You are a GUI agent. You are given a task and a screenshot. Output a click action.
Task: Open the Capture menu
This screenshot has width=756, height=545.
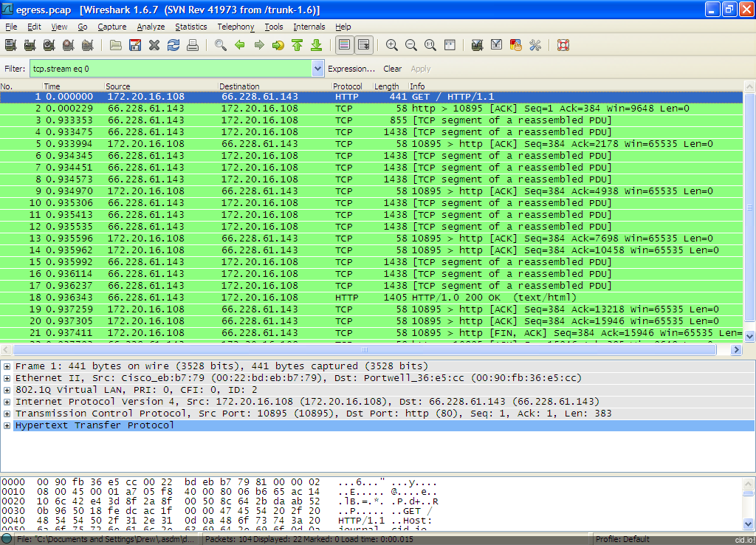[112, 27]
